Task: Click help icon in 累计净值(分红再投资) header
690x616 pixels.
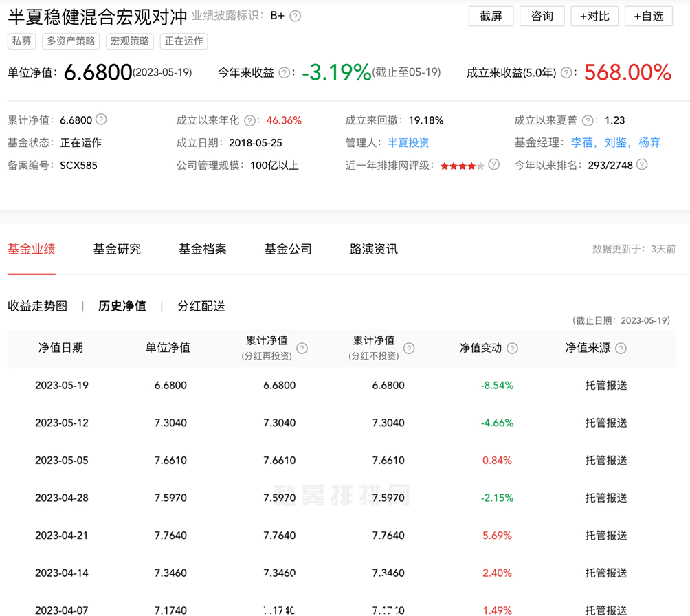Action: pyautogui.click(x=302, y=349)
